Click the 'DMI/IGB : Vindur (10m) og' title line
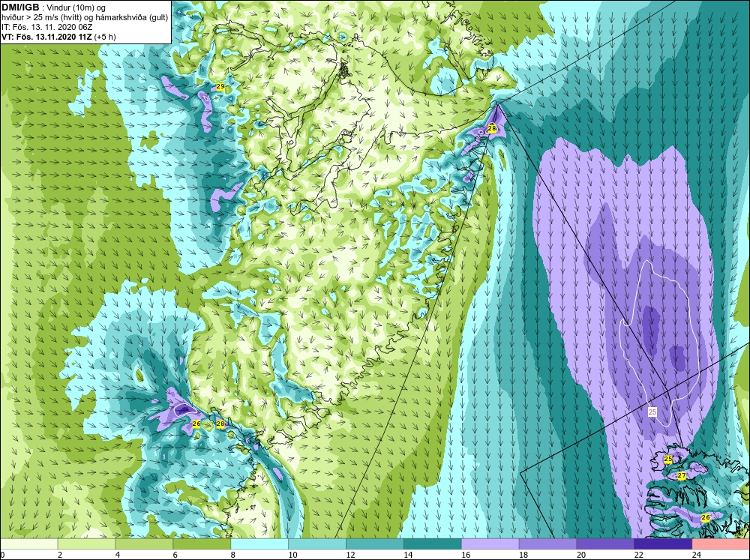 [54, 7]
